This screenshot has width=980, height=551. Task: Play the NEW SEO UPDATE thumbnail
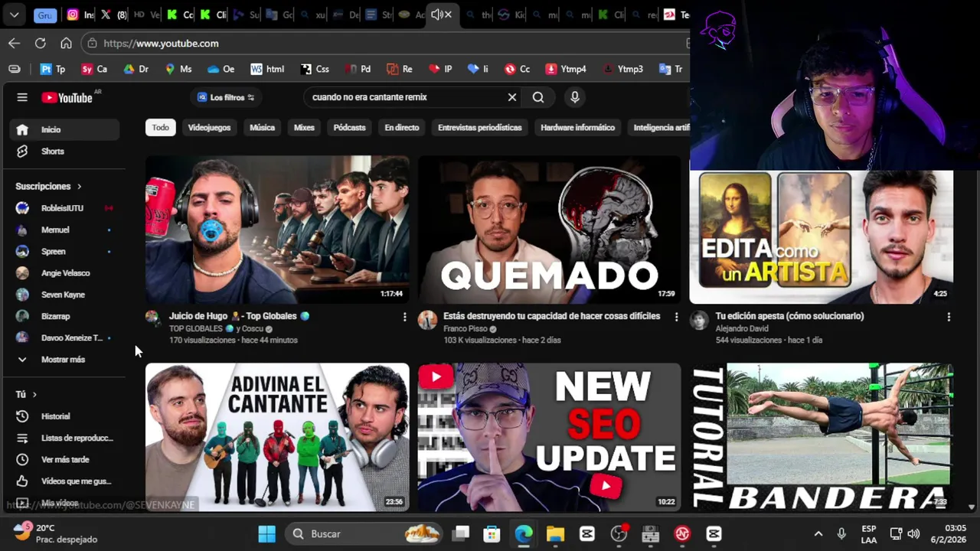pos(549,437)
